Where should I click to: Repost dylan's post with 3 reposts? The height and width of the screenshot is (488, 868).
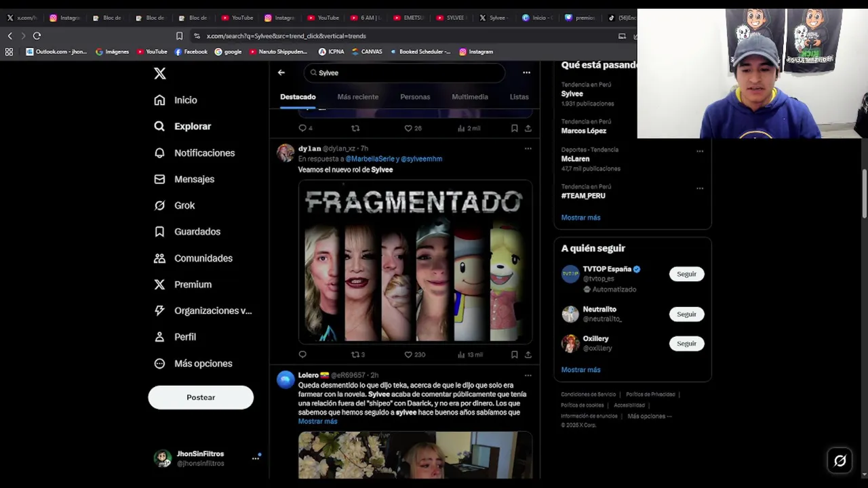point(357,354)
